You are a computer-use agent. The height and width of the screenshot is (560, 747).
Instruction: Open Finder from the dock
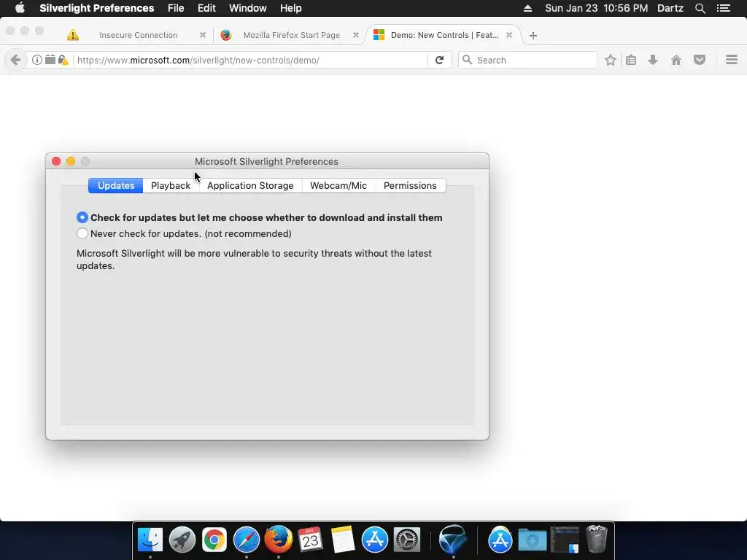[x=150, y=540]
